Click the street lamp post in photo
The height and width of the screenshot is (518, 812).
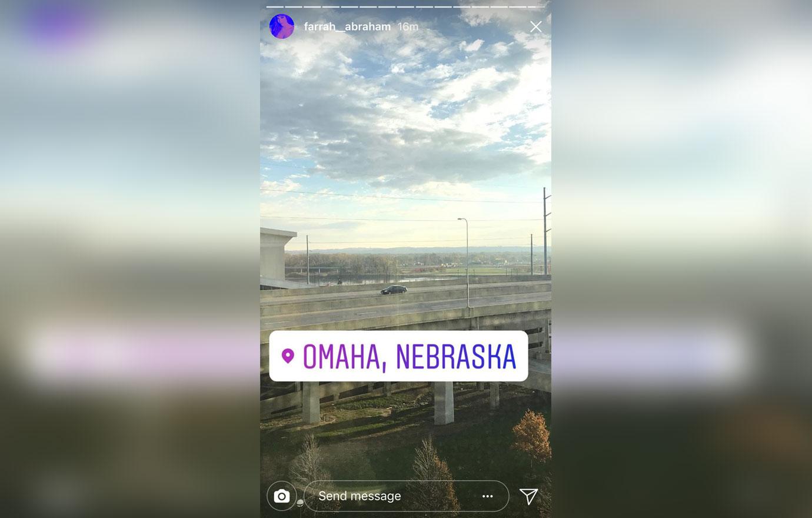point(467,262)
